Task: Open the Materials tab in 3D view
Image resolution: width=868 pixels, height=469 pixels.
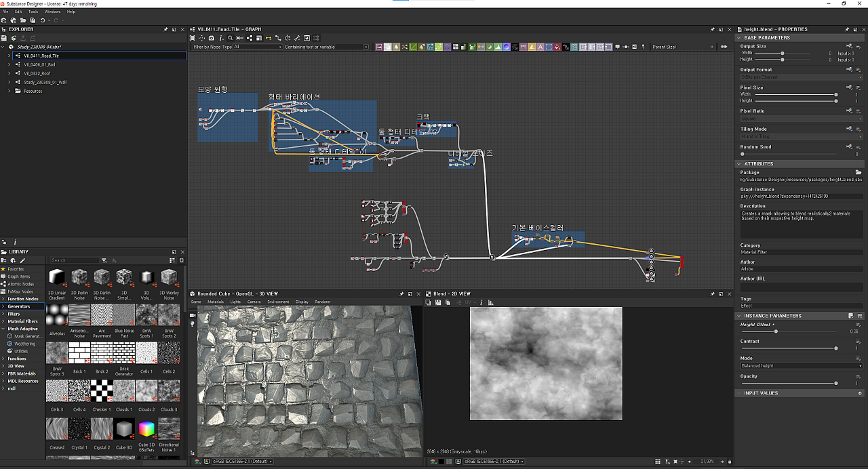Action: pyautogui.click(x=216, y=302)
